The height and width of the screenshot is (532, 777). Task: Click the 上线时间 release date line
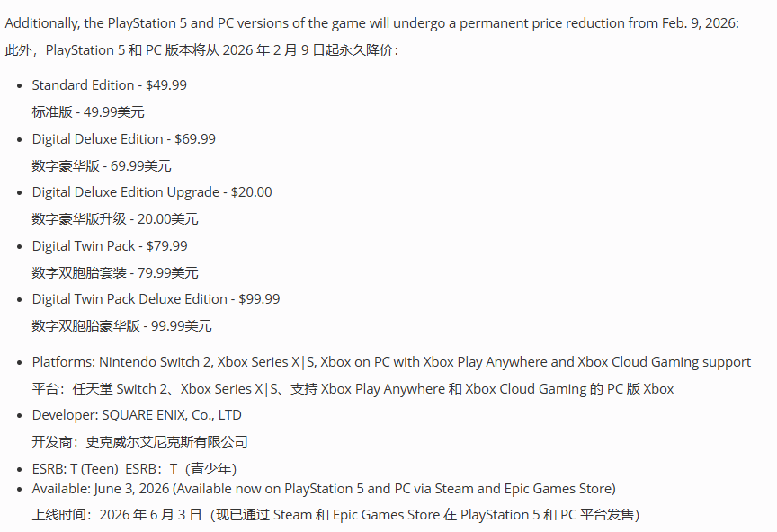pyautogui.click(x=335, y=515)
